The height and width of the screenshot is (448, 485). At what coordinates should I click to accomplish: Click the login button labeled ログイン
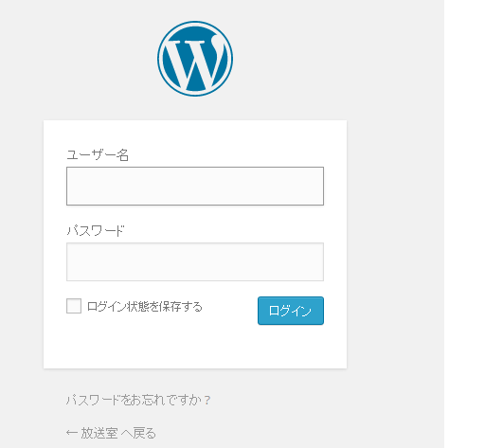(291, 311)
